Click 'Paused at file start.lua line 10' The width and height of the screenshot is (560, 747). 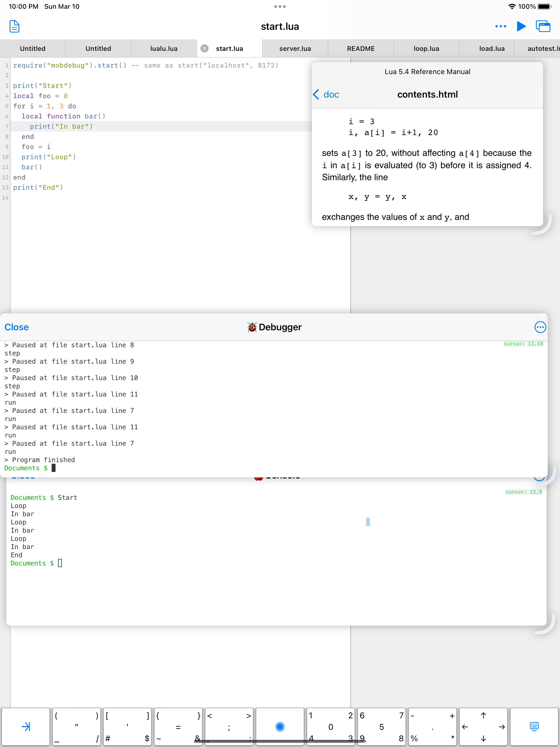click(75, 378)
